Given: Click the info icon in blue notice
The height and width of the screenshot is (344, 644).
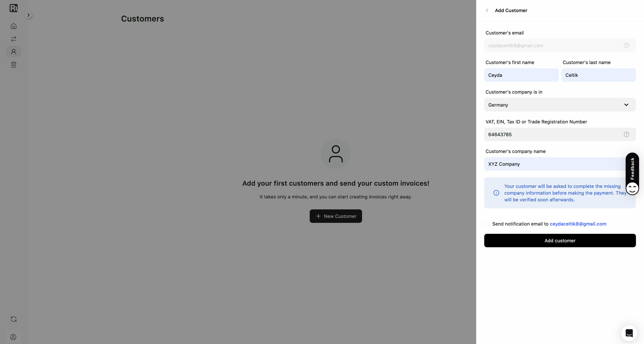Looking at the screenshot, I should (x=496, y=193).
